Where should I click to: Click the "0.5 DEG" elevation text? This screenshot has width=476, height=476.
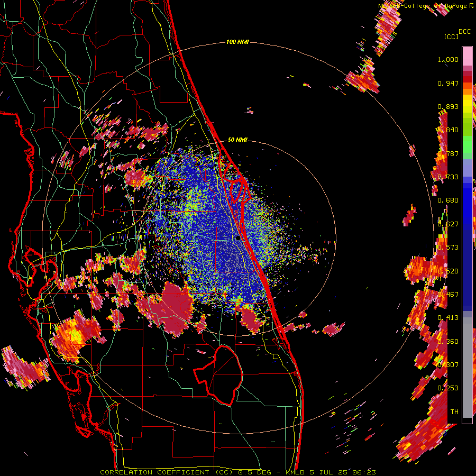tap(255, 472)
